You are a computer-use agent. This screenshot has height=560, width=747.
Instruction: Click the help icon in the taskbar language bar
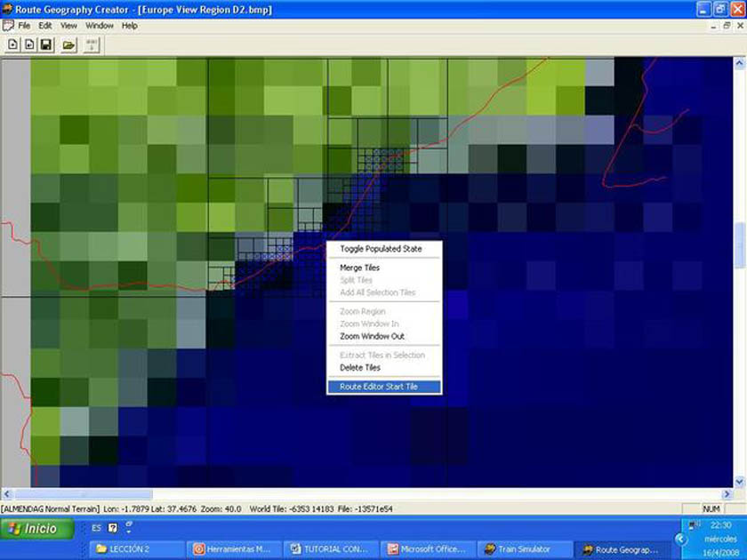[113, 528]
